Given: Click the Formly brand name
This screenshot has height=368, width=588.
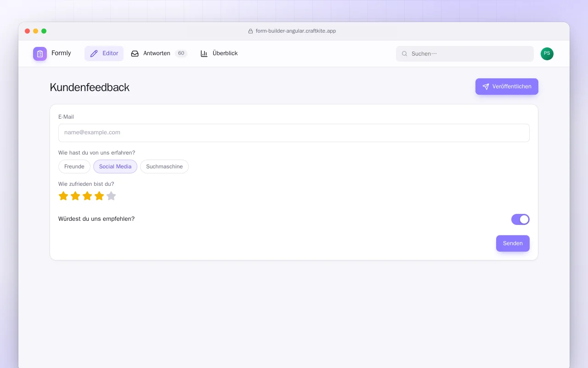Looking at the screenshot, I should [x=61, y=53].
